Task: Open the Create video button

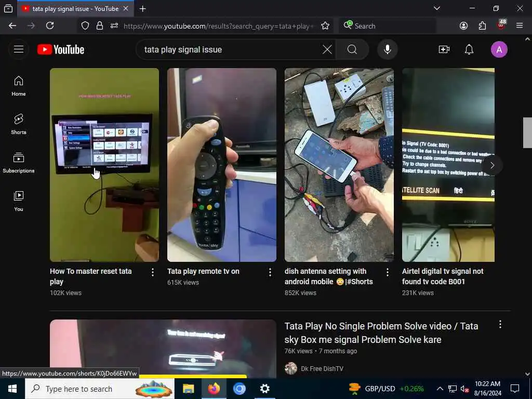Action: (x=444, y=49)
